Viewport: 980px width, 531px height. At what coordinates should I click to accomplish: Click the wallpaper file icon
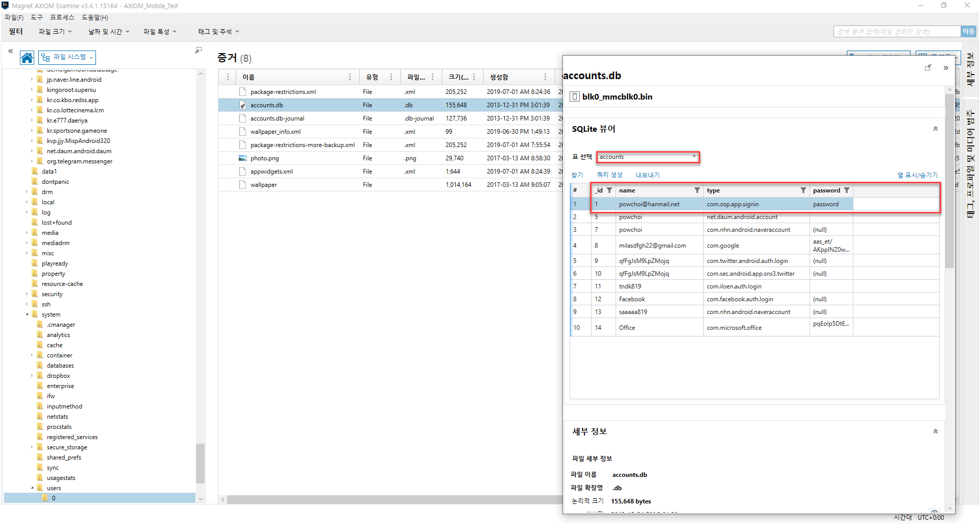243,185
